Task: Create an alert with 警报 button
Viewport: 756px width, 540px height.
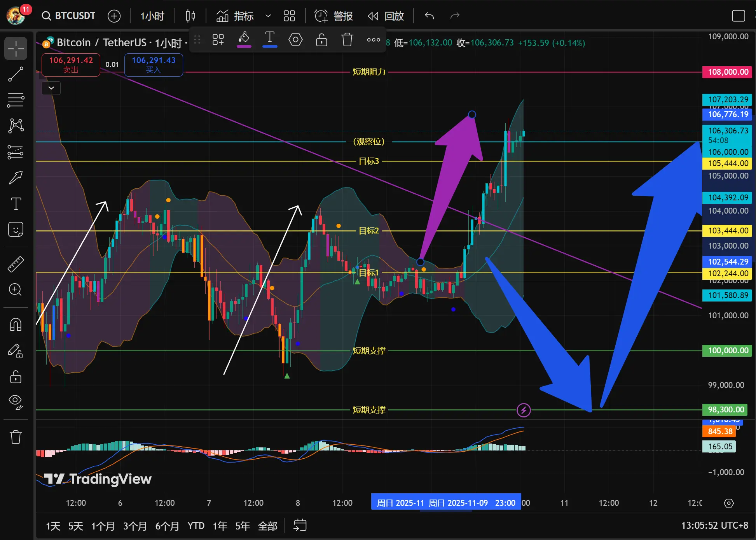Action: pos(333,16)
